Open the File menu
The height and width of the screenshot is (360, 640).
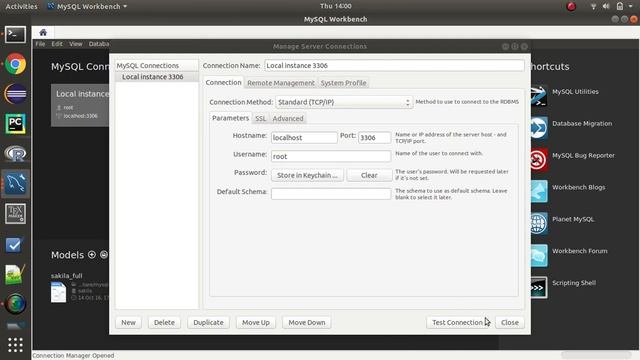click(x=40, y=44)
